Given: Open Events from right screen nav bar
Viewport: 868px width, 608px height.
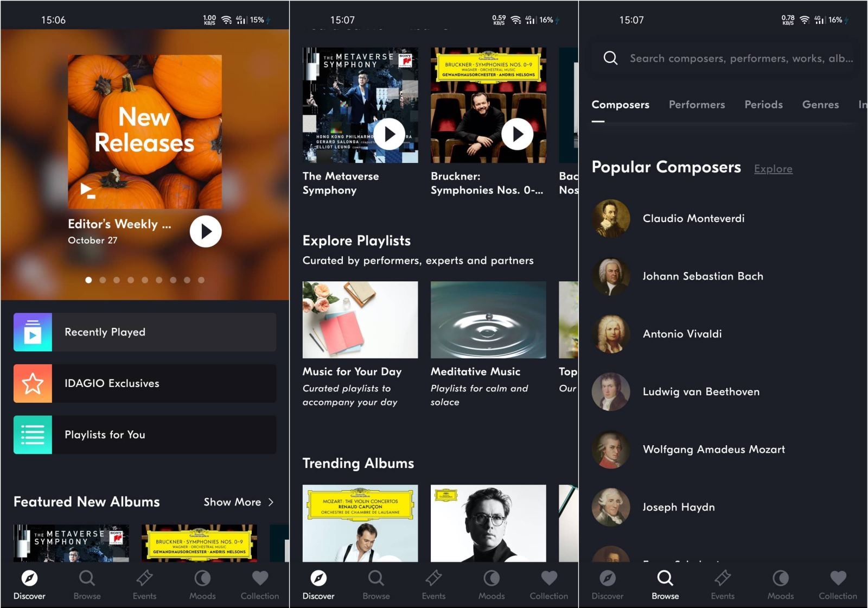Looking at the screenshot, I should [723, 585].
